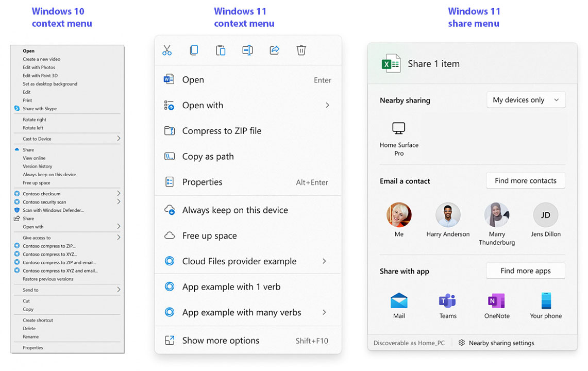
Task: Share with the Mail app icon
Action: 399,301
